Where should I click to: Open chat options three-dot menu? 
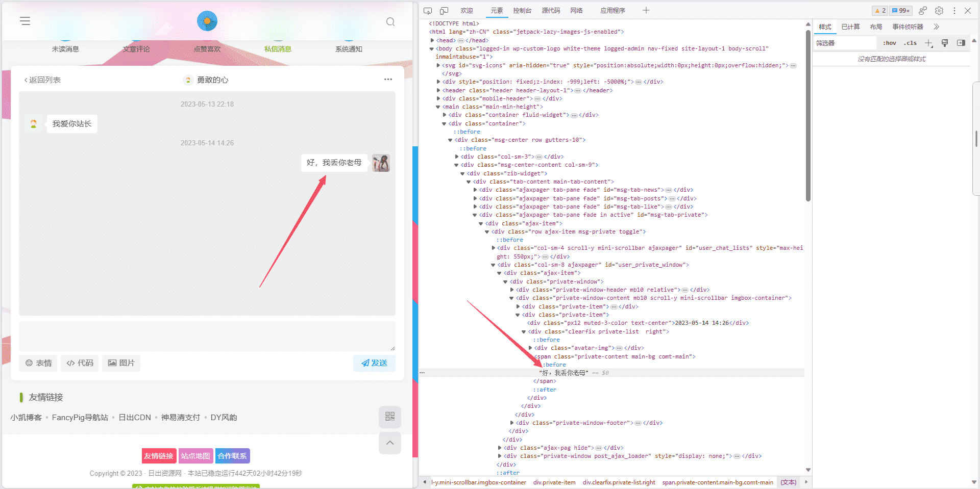[388, 80]
